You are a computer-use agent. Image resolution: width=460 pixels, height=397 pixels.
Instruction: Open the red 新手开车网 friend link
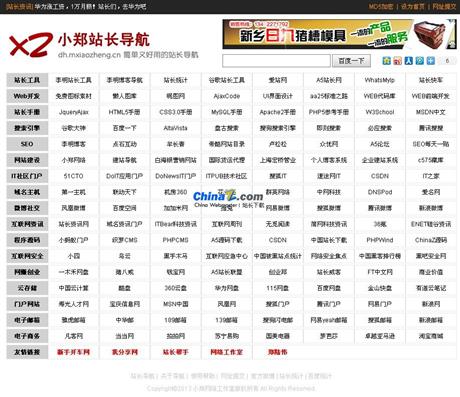73,352
